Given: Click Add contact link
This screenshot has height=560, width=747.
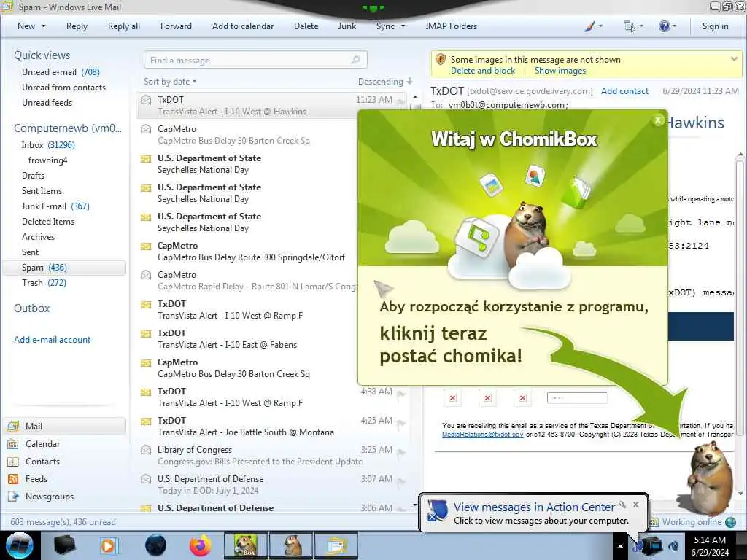Looking at the screenshot, I should (624, 91).
